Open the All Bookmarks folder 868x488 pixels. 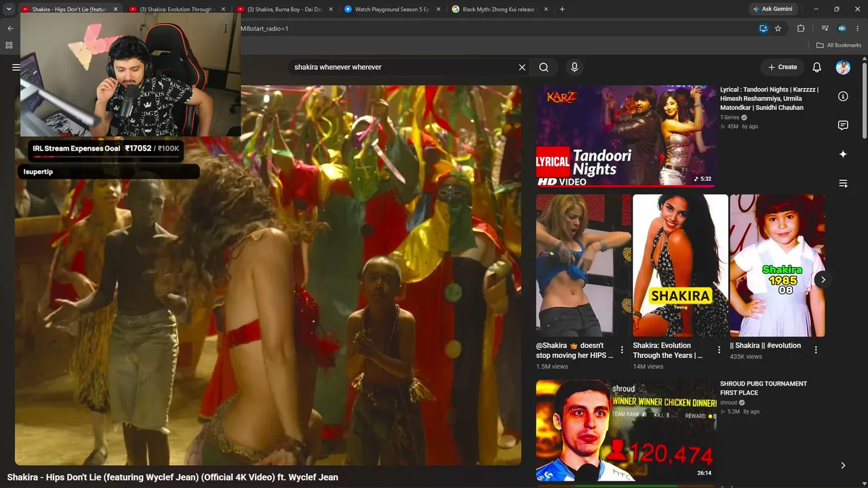839,45
